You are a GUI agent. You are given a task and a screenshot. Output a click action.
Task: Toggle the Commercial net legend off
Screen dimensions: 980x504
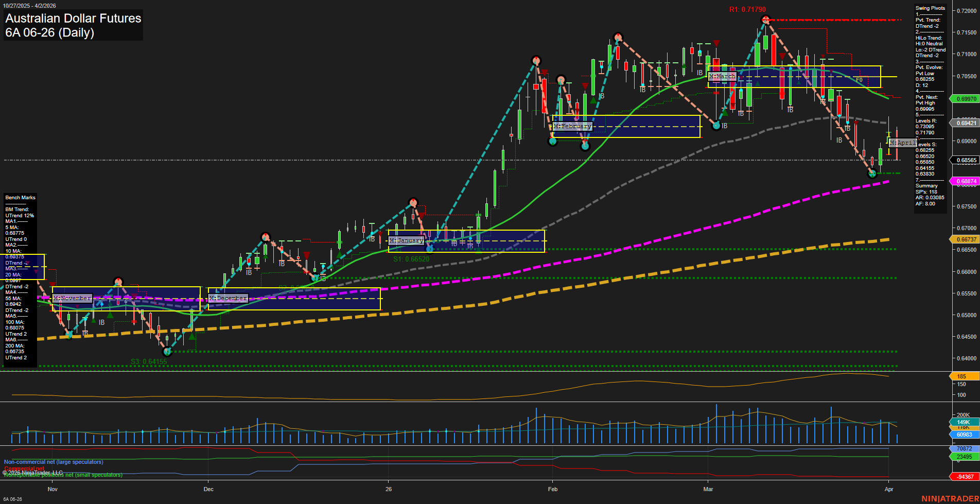(x=25, y=469)
